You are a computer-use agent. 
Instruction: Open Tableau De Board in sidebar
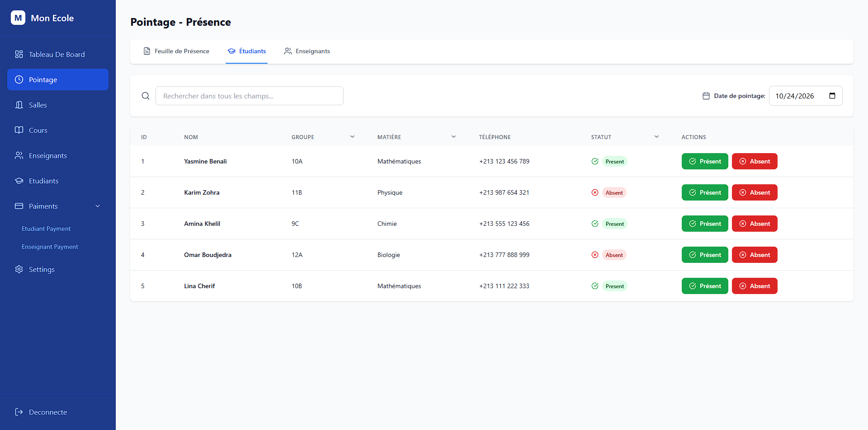point(58,54)
